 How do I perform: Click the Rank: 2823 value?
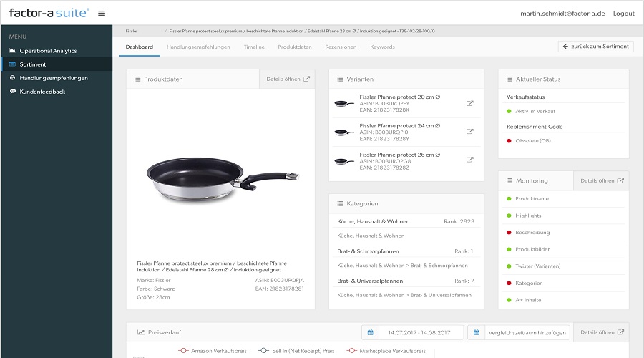459,221
